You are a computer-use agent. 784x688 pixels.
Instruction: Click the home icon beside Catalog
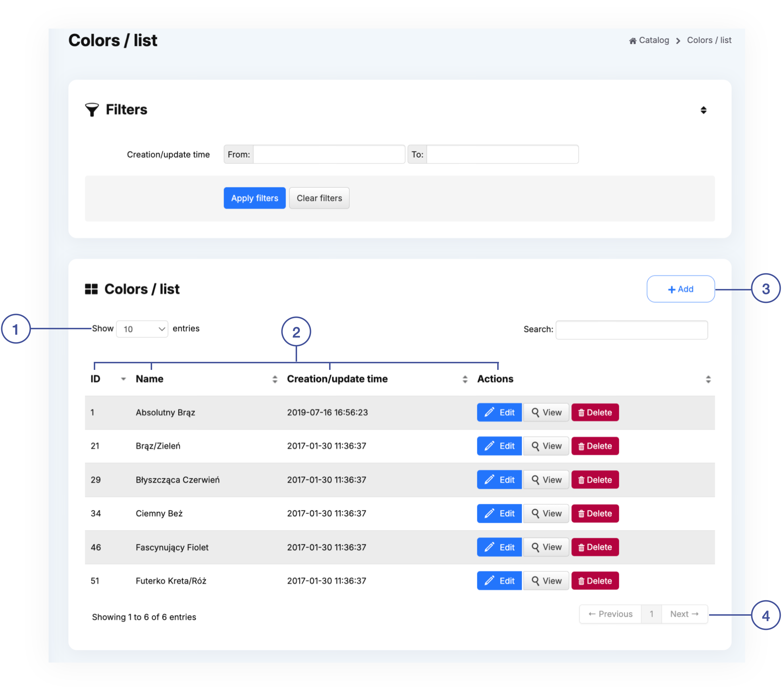point(632,41)
